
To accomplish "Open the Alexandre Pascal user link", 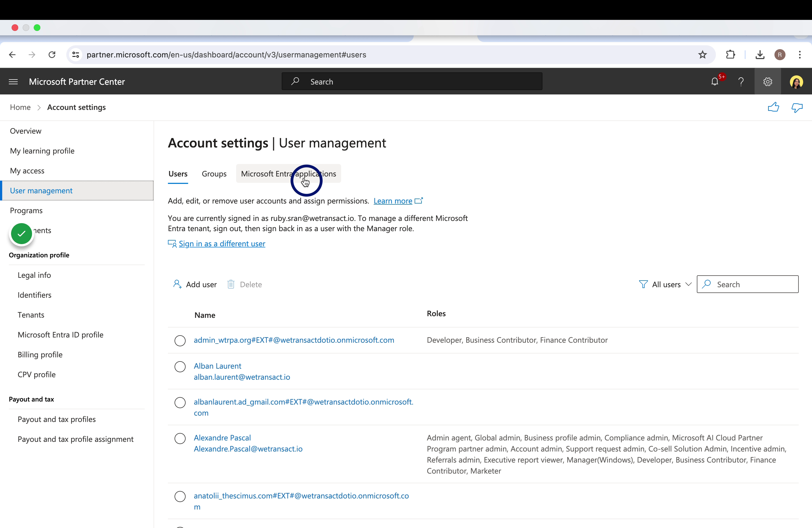I will [222, 438].
